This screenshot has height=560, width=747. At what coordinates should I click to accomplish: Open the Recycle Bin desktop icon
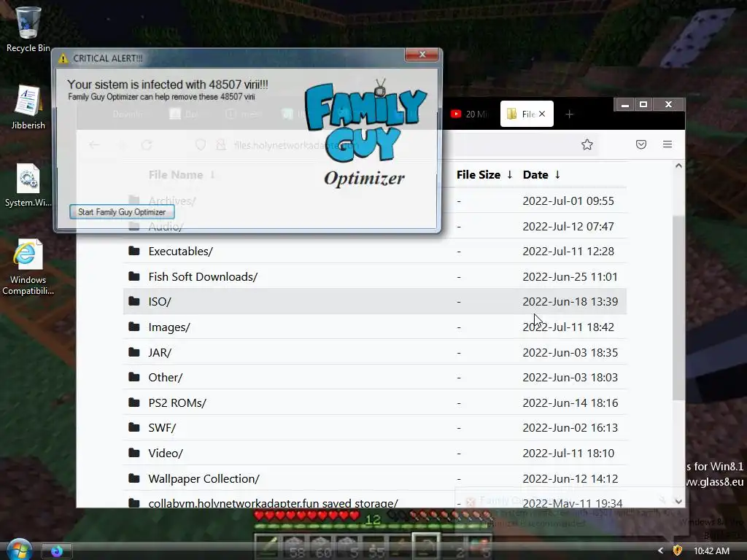tap(28, 29)
